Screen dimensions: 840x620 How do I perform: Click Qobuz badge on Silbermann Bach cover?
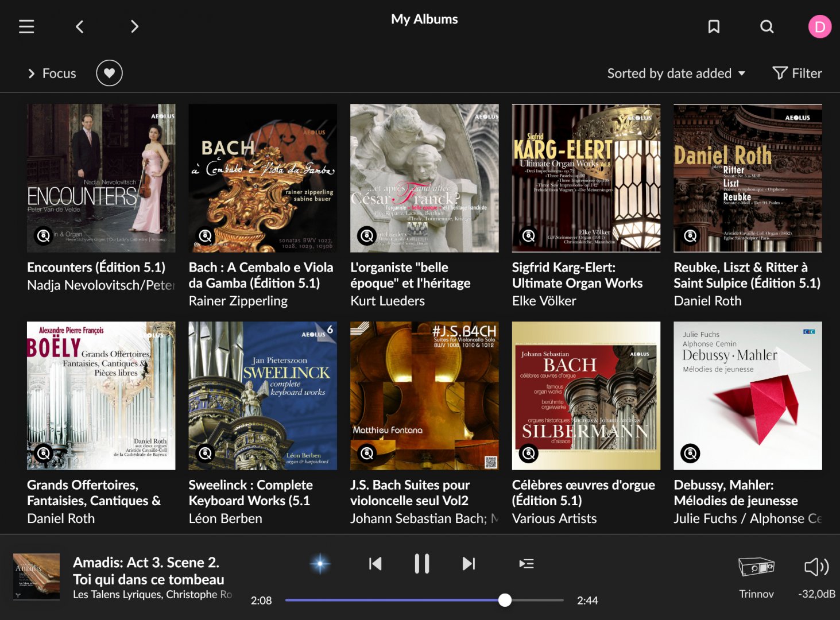[529, 454]
